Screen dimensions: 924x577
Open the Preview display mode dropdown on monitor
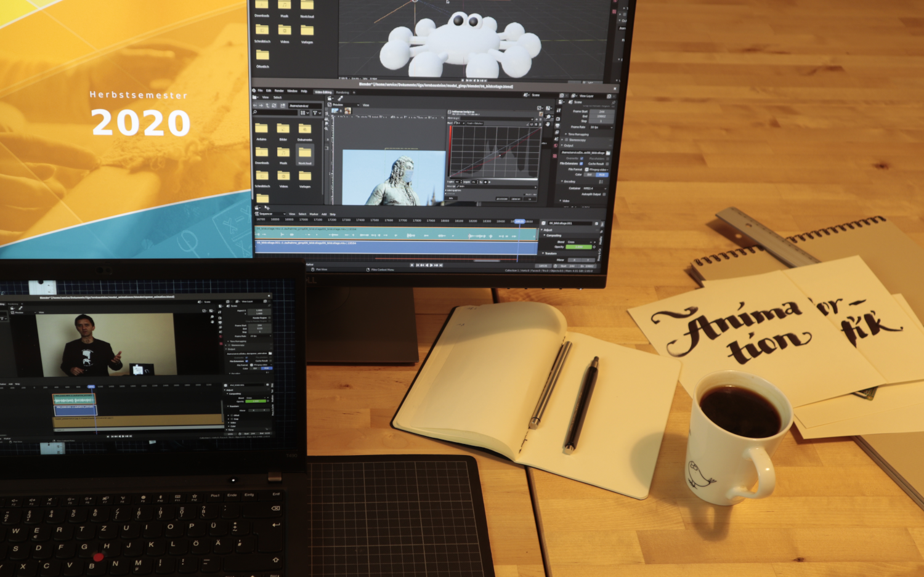(344, 105)
